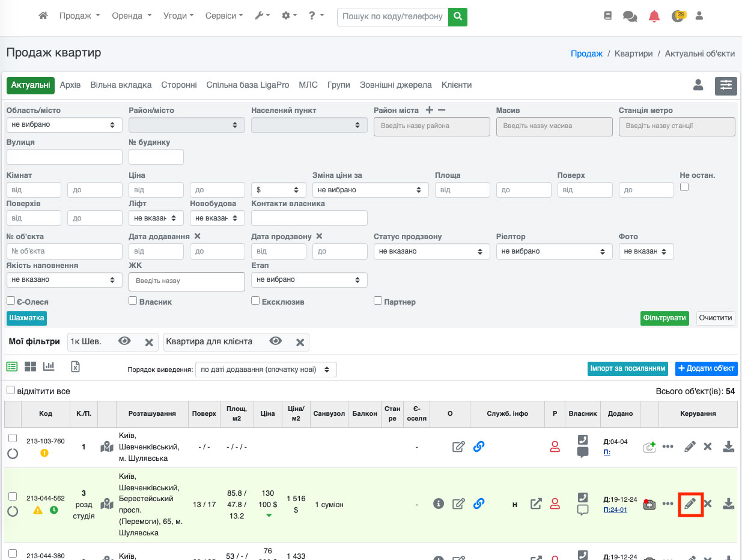
Task: Click the red notification bell icon
Action: click(x=654, y=17)
